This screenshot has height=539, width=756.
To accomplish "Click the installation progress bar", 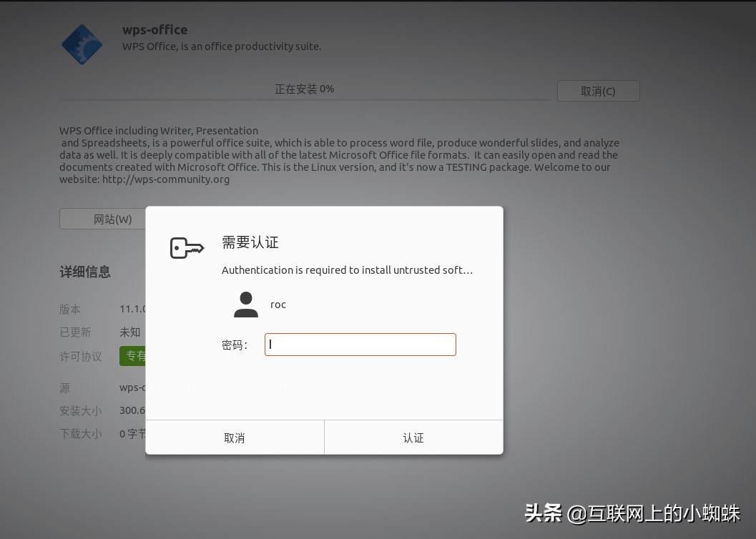I will pyautogui.click(x=305, y=99).
